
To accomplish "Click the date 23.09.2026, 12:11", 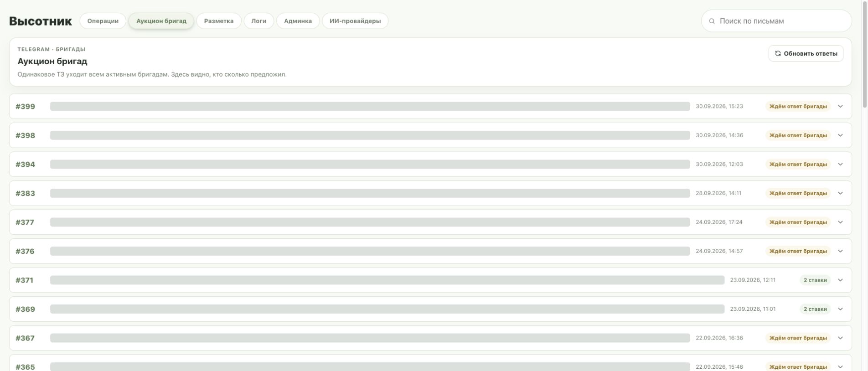I will tap(753, 280).
